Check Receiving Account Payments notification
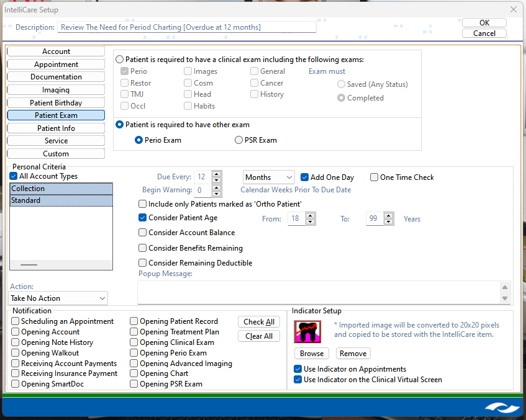Image resolution: width=526 pixels, height=420 pixels. (15, 364)
